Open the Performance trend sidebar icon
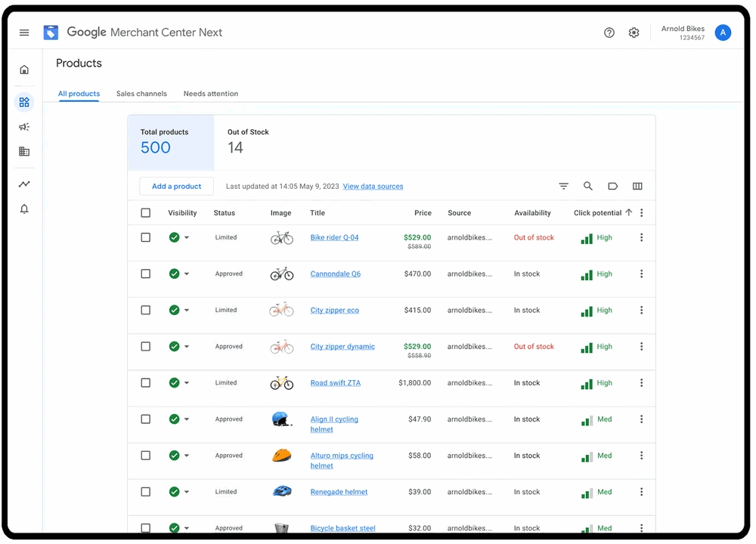This screenshot has width=756, height=544. point(24,184)
